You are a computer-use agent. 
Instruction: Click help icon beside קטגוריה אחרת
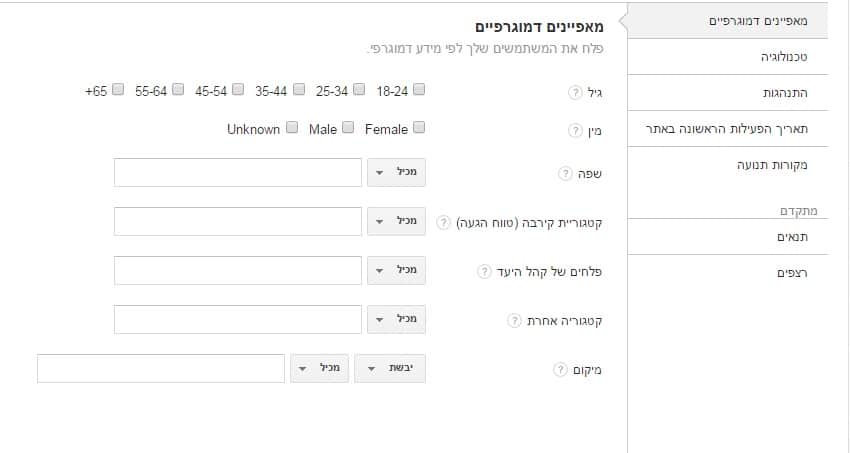coord(514,321)
